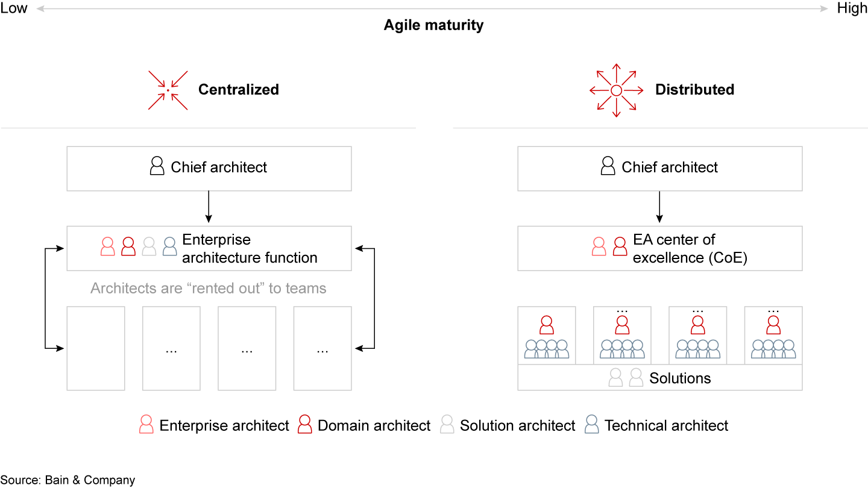The height and width of the screenshot is (488, 868).
Task: Click the Solution architect legend icon
Action: pyautogui.click(x=447, y=425)
